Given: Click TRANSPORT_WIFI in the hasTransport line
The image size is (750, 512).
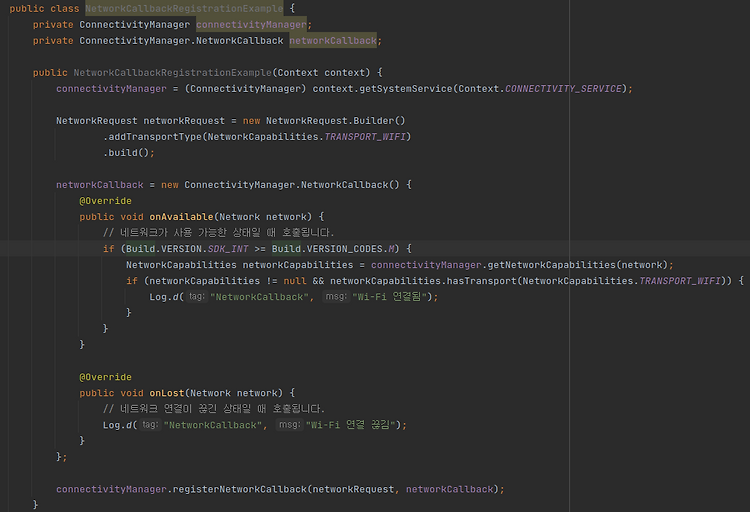Looking at the screenshot, I should point(680,281).
